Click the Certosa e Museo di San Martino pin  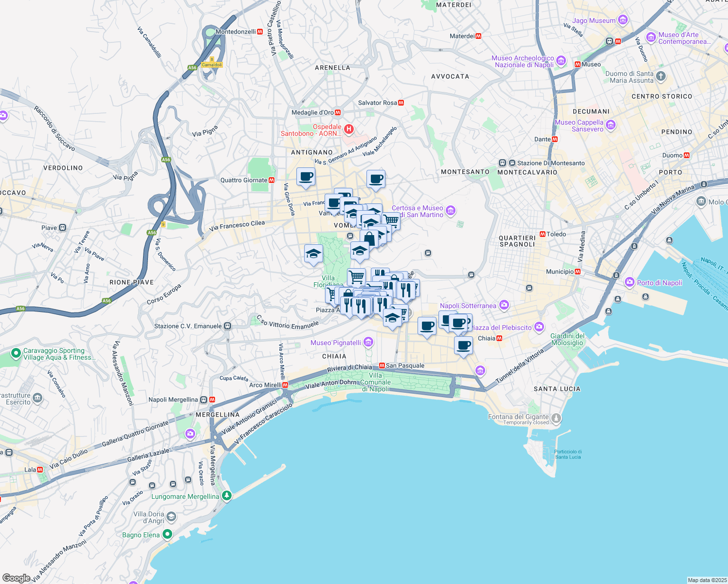(451, 211)
